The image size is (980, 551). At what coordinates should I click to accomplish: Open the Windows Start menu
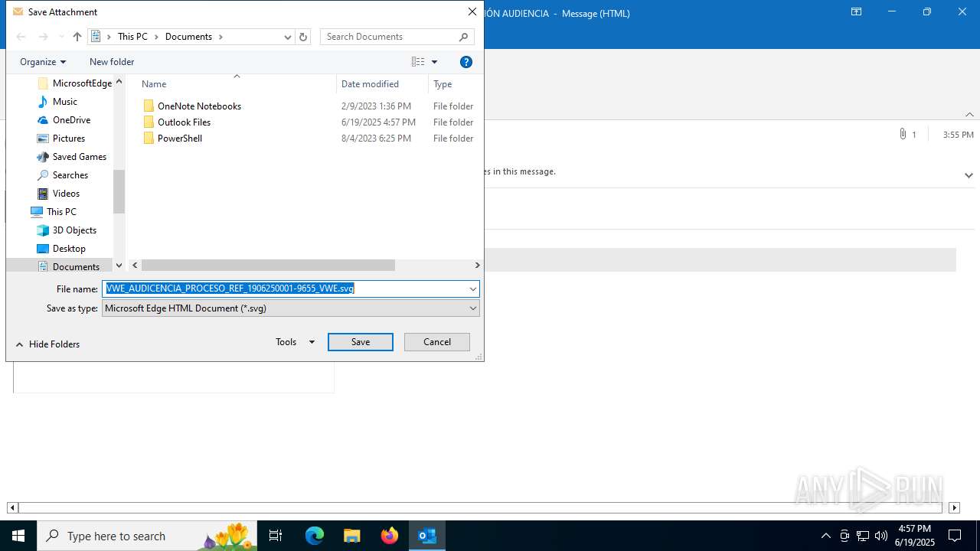click(x=18, y=536)
